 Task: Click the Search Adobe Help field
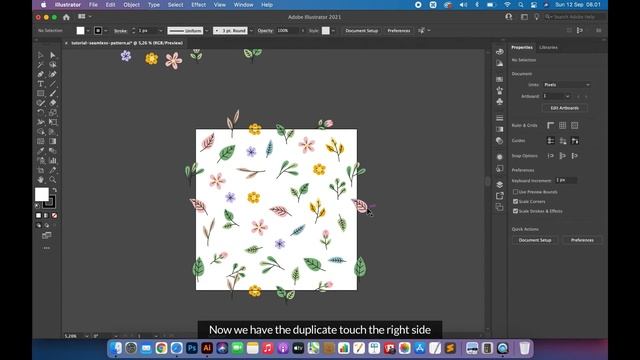(574, 17)
